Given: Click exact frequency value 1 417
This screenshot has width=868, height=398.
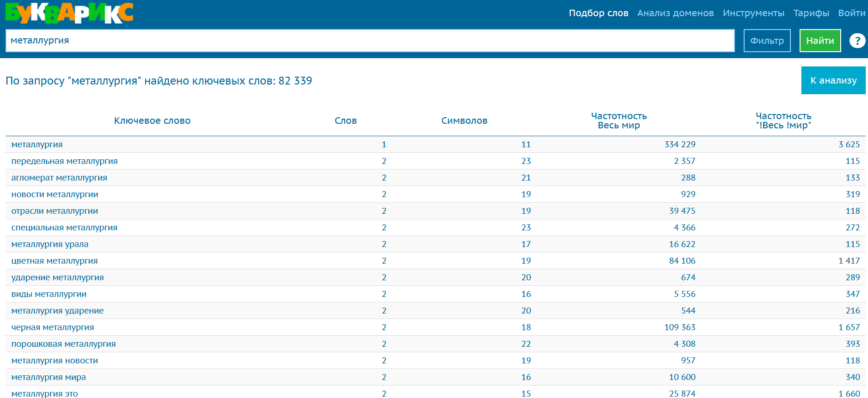Looking at the screenshot, I should point(849,261).
